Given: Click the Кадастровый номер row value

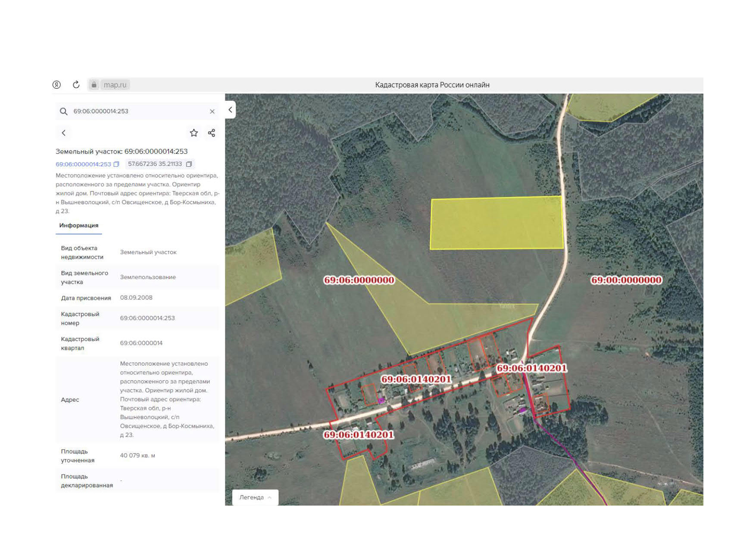Looking at the screenshot, I should (x=147, y=318).
